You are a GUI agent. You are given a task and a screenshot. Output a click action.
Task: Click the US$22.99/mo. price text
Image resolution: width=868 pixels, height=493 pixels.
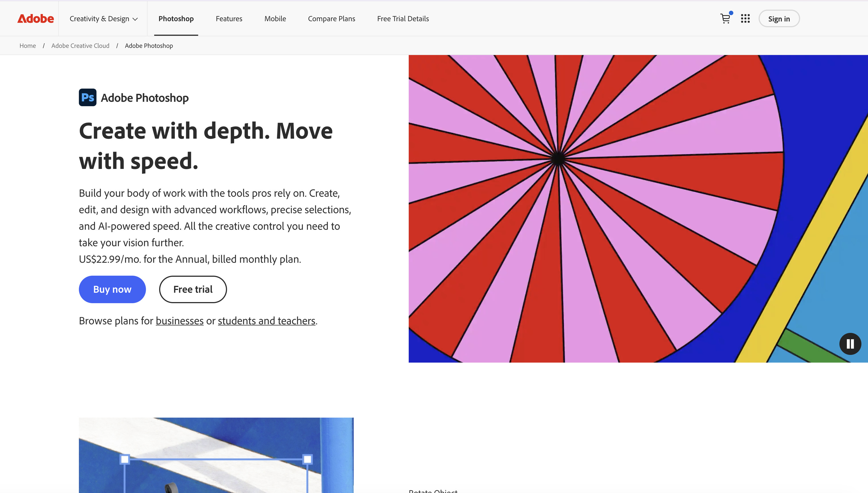tap(110, 259)
